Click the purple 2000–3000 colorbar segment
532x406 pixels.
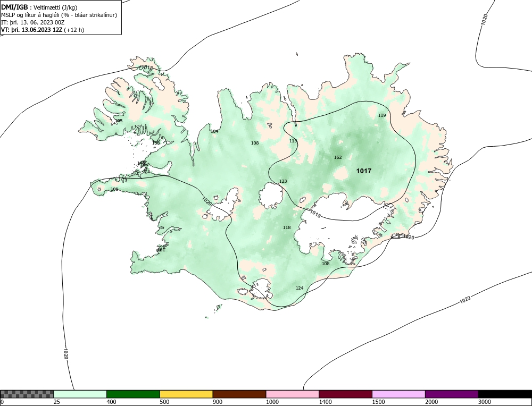pos(452,394)
